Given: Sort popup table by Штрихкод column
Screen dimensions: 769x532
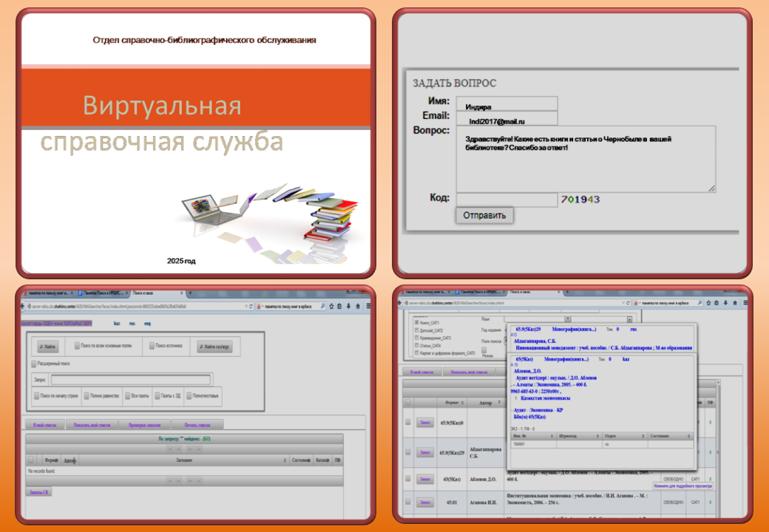Looking at the screenshot, I should coord(597,436).
